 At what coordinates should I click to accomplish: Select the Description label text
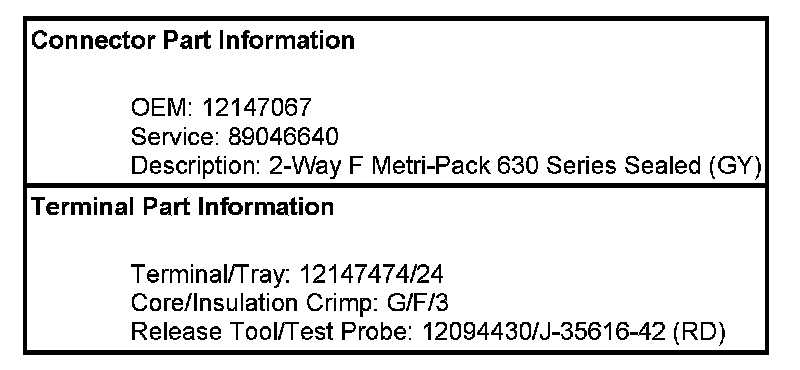coord(195,166)
